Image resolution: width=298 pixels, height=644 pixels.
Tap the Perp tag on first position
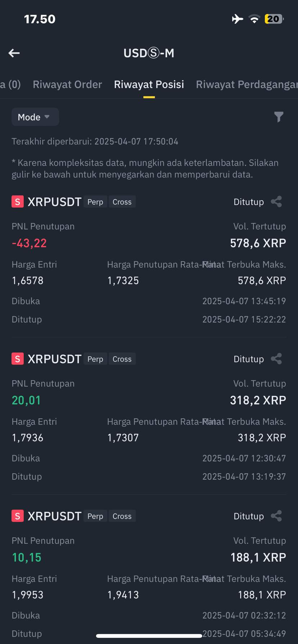(x=95, y=202)
